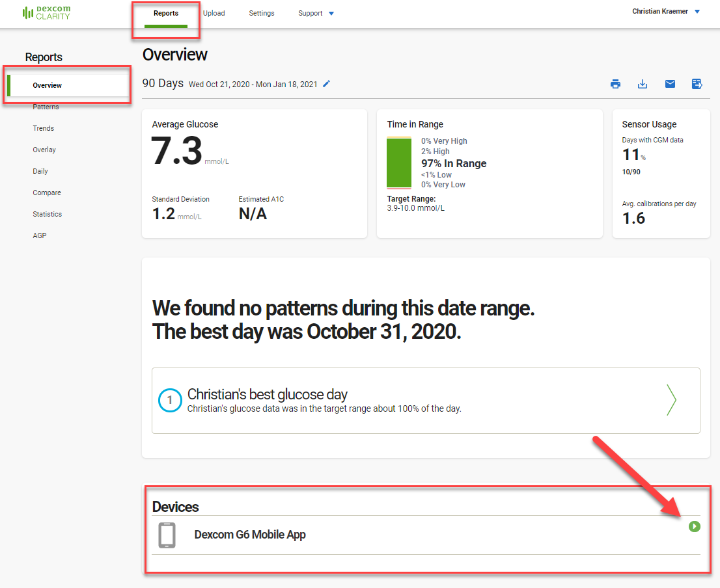This screenshot has height=588, width=720.
Task: Open the Christian Kraemer account menu
Action: click(665, 12)
